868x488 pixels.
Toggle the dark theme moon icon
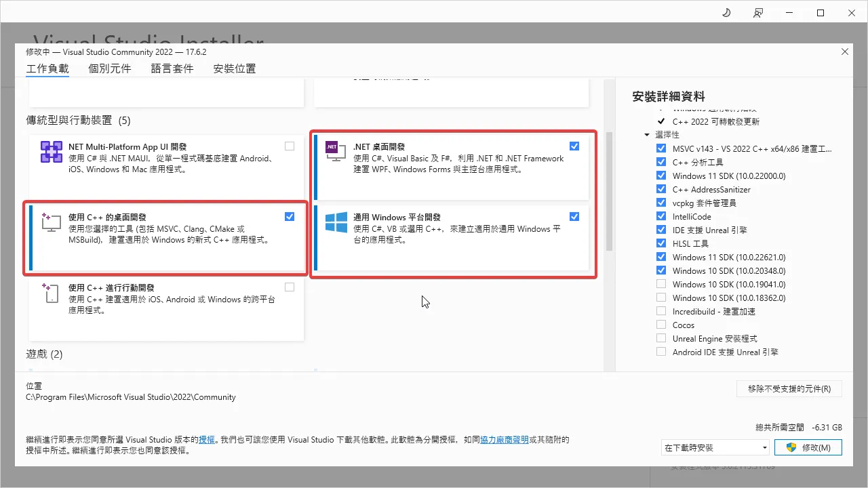[x=726, y=12]
